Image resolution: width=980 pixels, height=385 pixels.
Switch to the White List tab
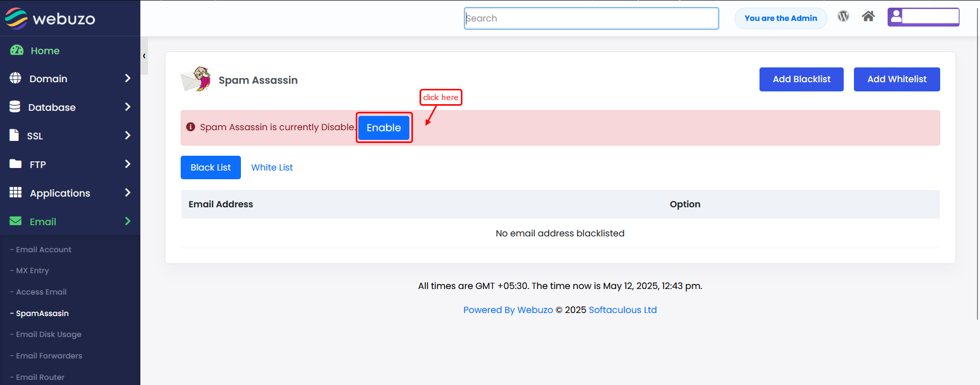click(x=272, y=167)
